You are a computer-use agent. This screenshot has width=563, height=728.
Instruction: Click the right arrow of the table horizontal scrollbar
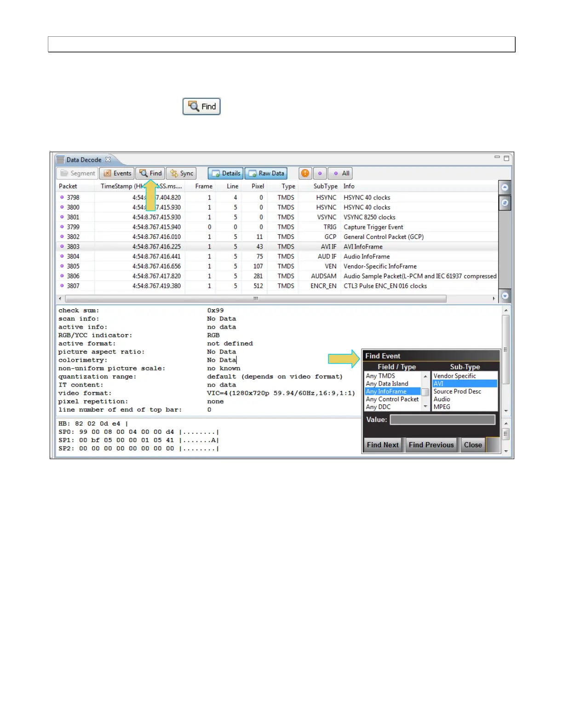(x=494, y=299)
